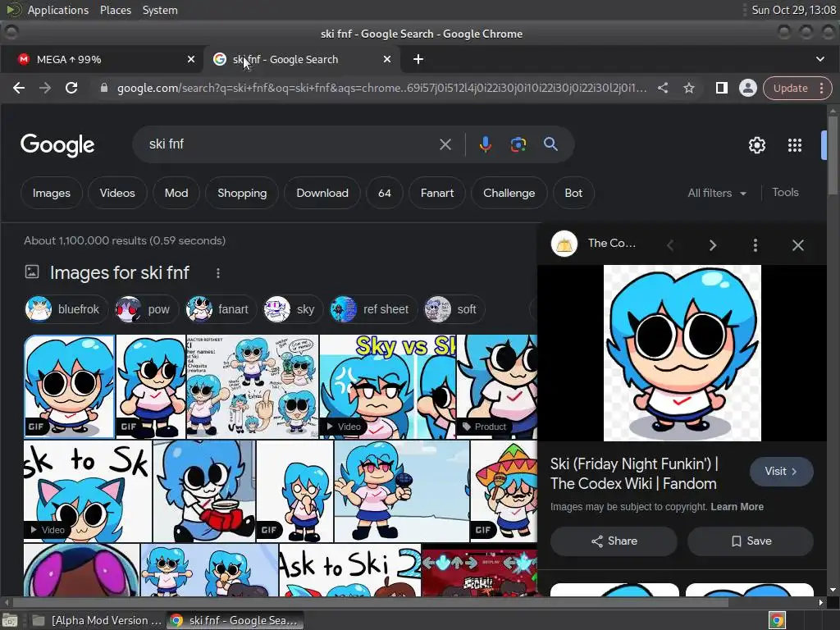Apply the Fanart filter chip
840x630 pixels.
[437, 193]
